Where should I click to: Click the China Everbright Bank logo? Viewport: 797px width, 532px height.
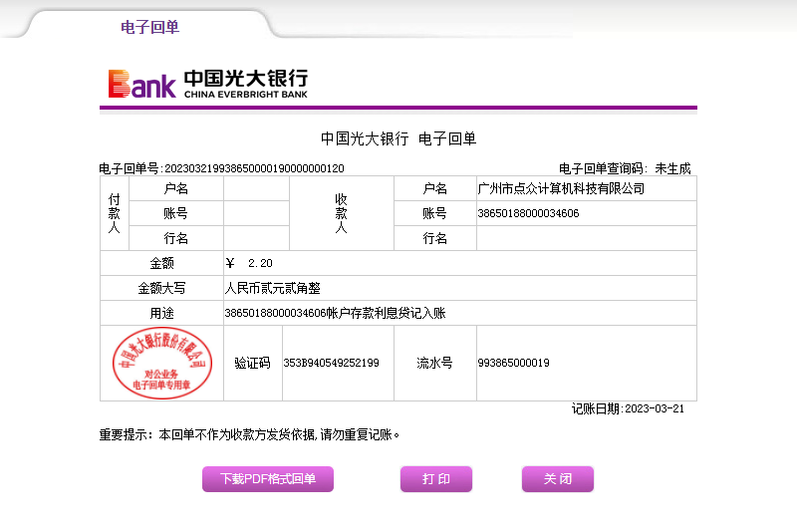pyautogui.click(x=208, y=84)
